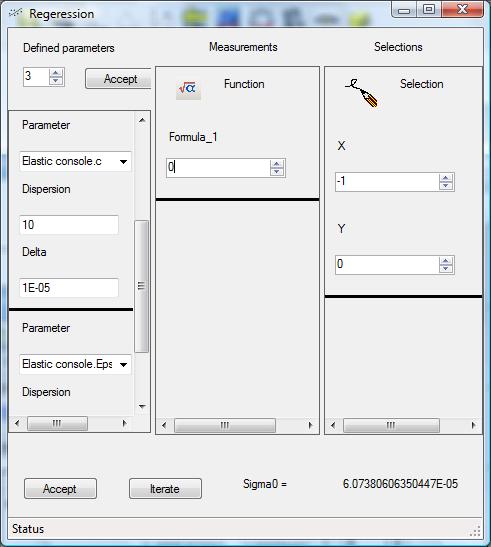Decrement the Defined parameters count spinner

click(56, 81)
